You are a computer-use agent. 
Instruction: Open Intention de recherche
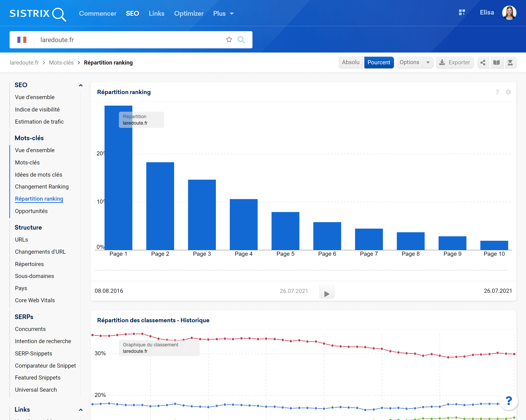point(43,341)
